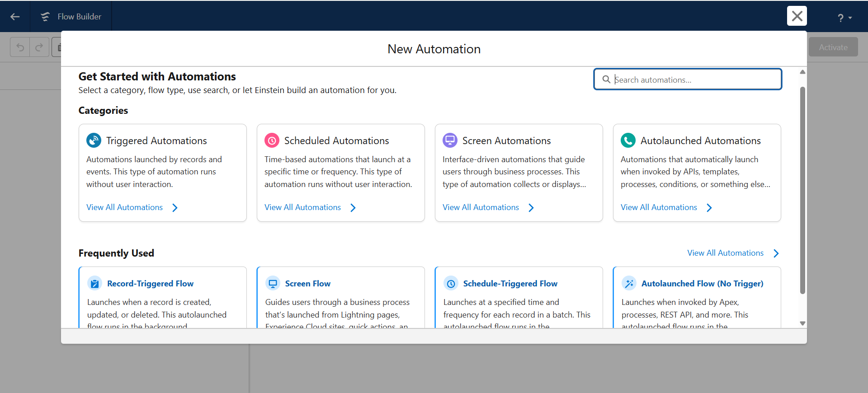Image resolution: width=868 pixels, height=393 pixels.
Task: Click the Triggered Automations heading
Action: point(156,140)
